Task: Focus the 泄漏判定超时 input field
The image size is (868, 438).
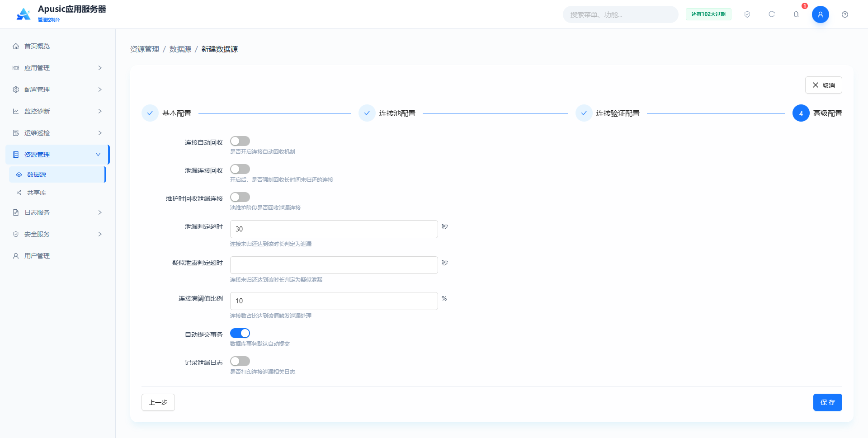Action: (334, 229)
